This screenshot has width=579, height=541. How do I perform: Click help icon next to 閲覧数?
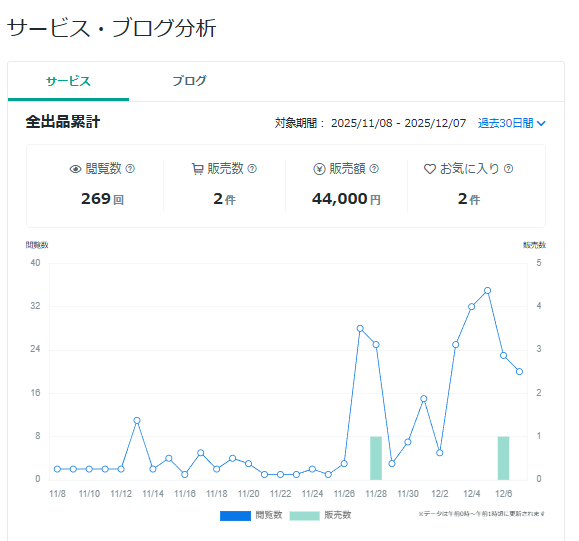coord(130,169)
